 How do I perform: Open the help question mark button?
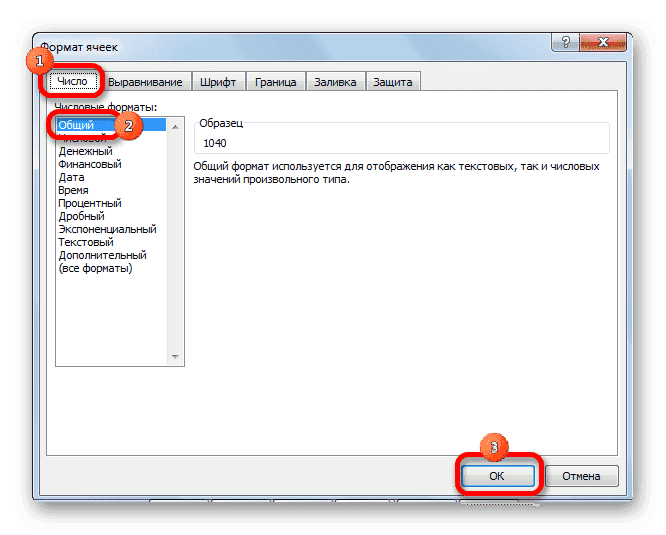(x=565, y=42)
